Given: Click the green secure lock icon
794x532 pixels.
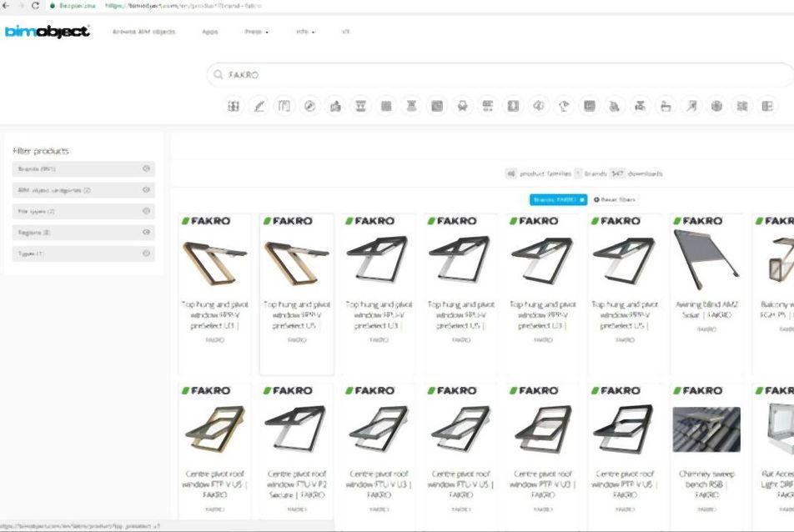Looking at the screenshot, I should click(x=53, y=6).
